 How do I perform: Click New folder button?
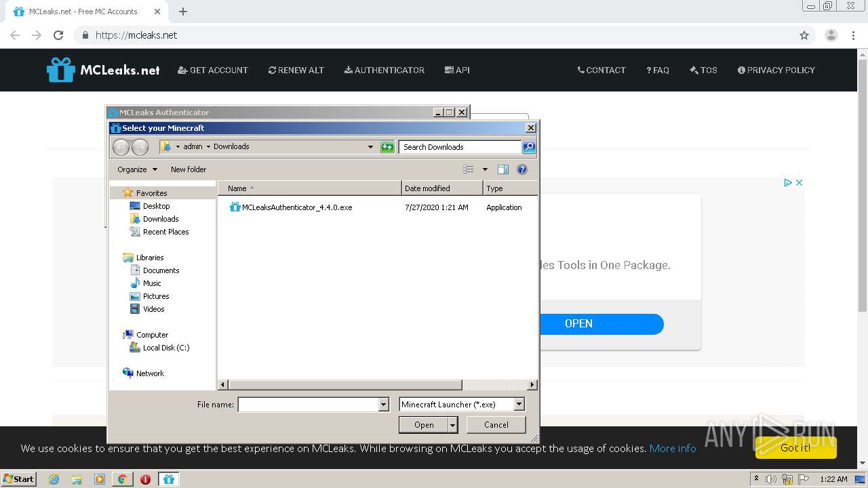tap(189, 169)
